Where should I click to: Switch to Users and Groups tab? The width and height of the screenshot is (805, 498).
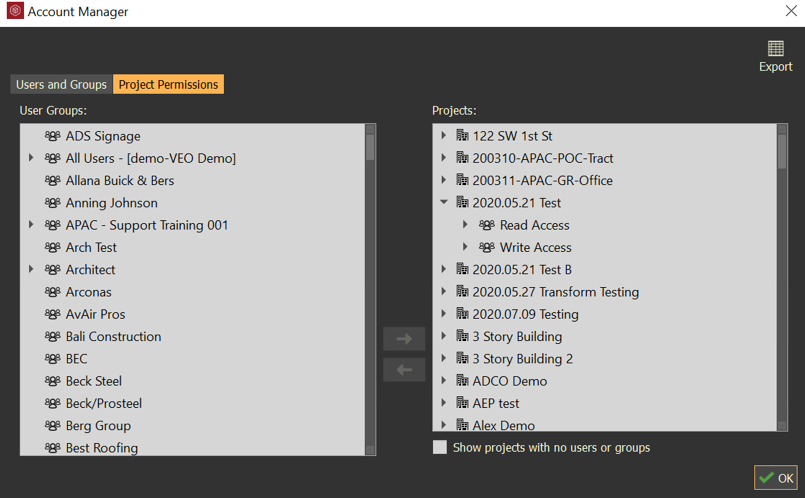pyautogui.click(x=61, y=85)
